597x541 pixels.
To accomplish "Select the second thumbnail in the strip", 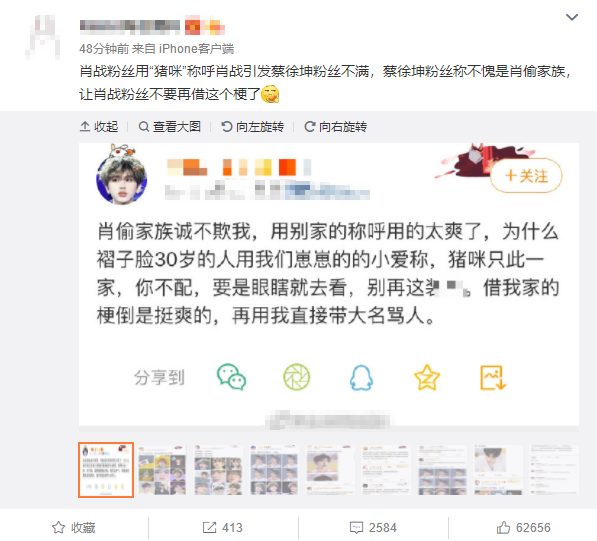I will (162, 470).
